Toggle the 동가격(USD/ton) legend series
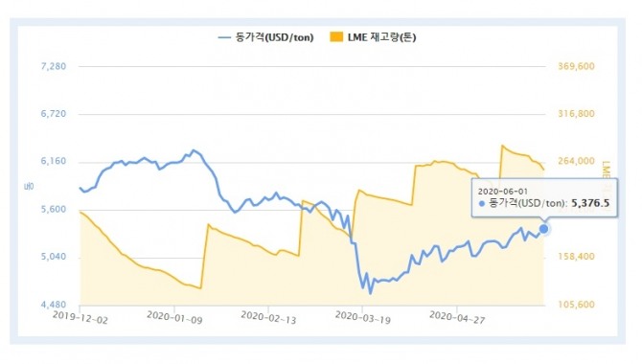The width and height of the screenshot is (642, 364). [266, 37]
